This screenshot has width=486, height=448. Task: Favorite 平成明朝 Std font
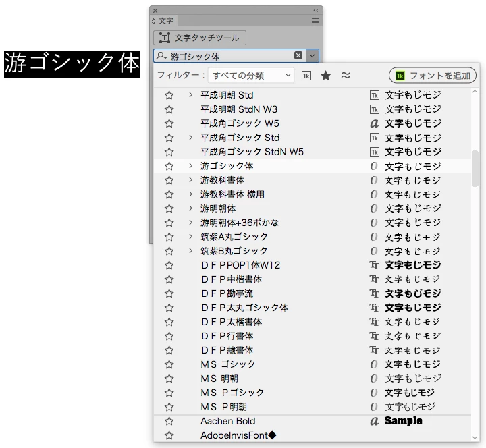169,95
